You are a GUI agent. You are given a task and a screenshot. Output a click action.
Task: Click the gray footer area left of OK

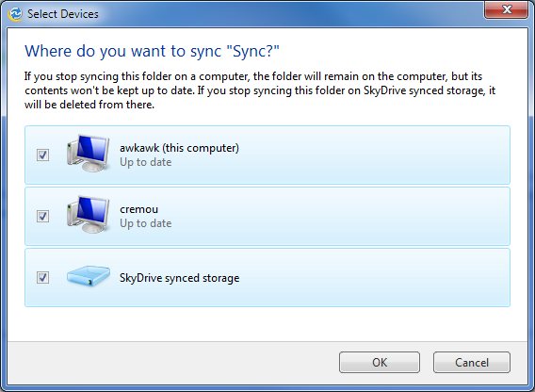(x=170, y=362)
